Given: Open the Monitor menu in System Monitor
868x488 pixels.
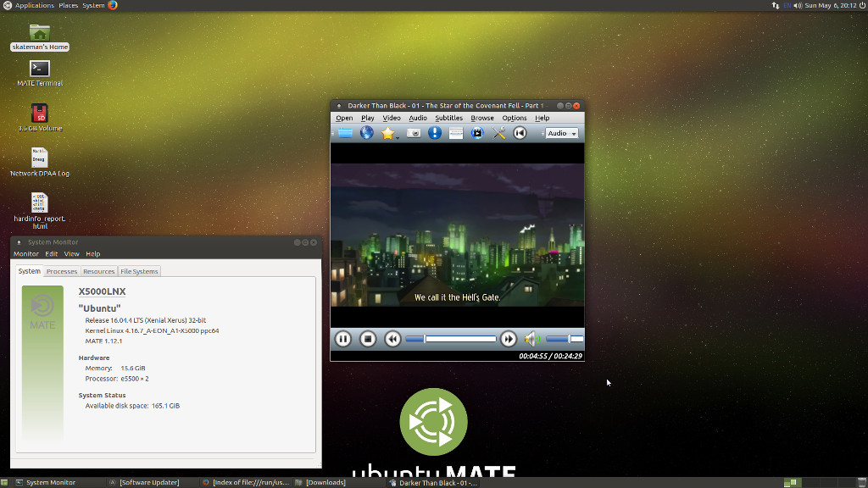Looking at the screenshot, I should 26,254.
